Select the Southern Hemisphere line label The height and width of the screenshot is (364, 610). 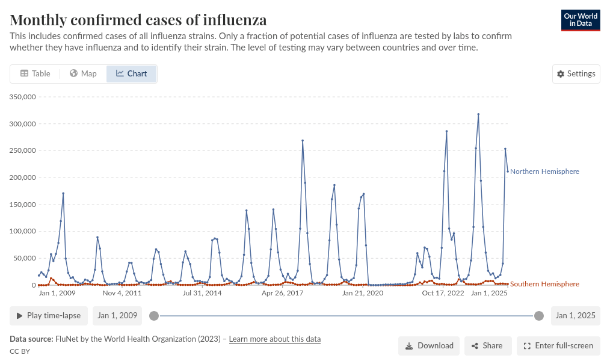544,284
